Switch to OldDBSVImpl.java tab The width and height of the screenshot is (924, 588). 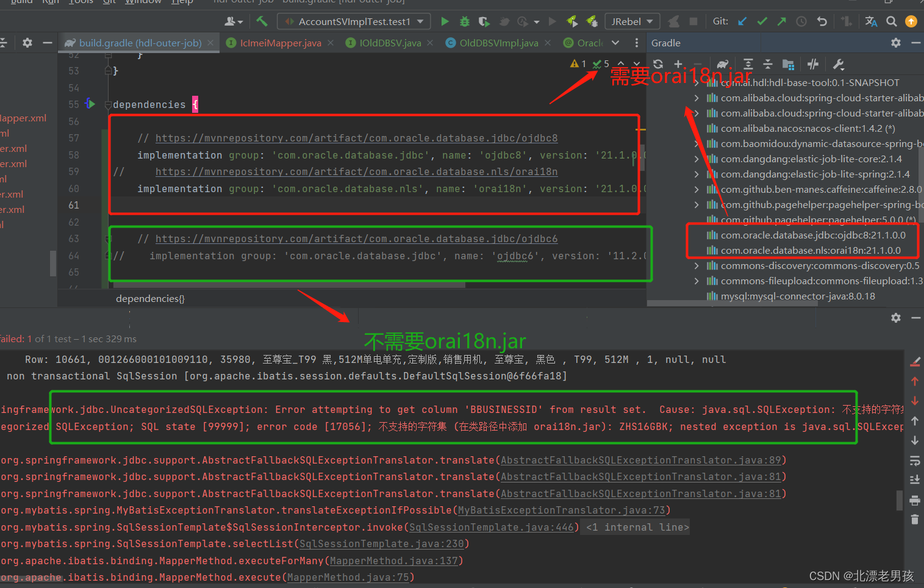click(499, 43)
